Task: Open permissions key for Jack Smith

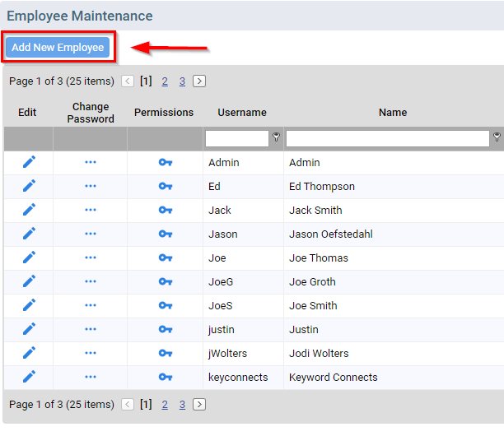Action: pyautogui.click(x=166, y=210)
